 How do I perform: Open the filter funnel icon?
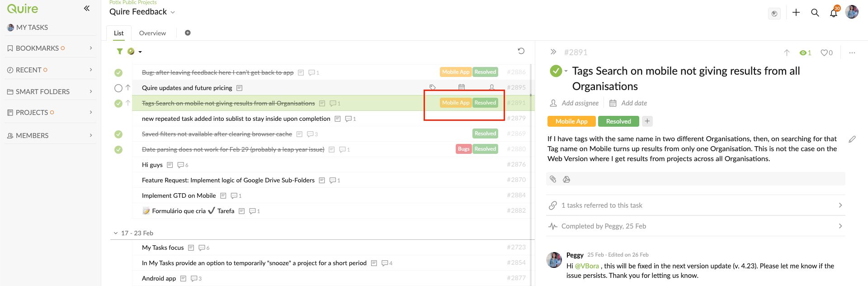pyautogui.click(x=120, y=52)
